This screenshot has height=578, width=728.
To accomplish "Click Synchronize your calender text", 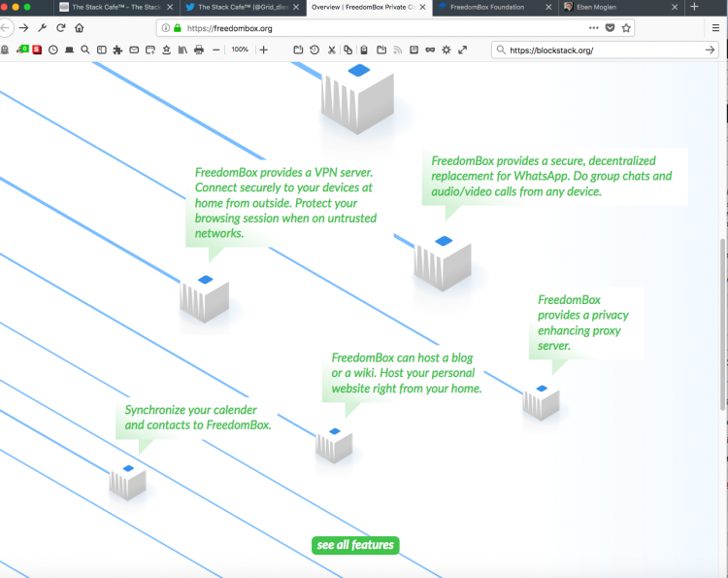I will click(x=198, y=418).
